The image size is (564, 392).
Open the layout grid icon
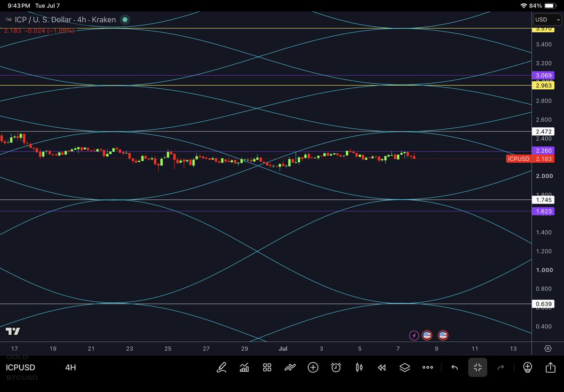click(267, 367)
